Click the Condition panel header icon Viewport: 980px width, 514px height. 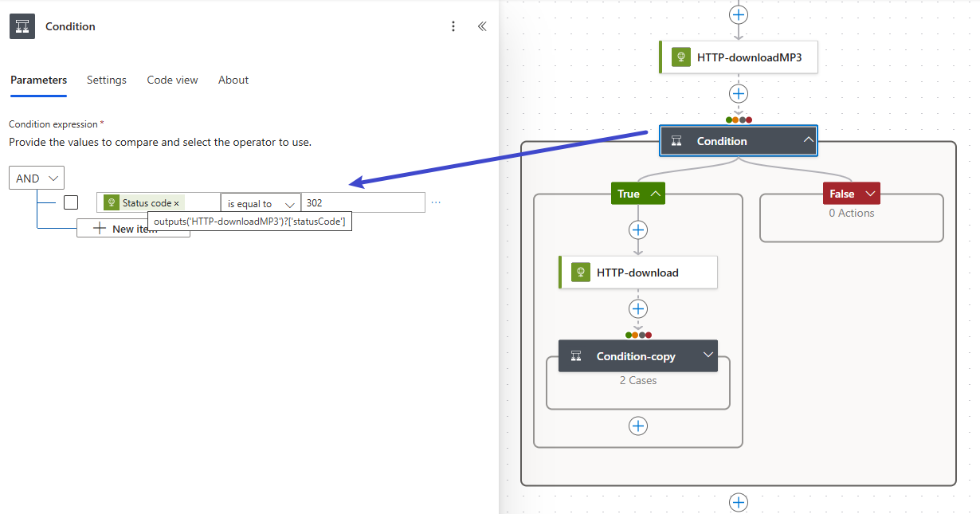(22, 26)
